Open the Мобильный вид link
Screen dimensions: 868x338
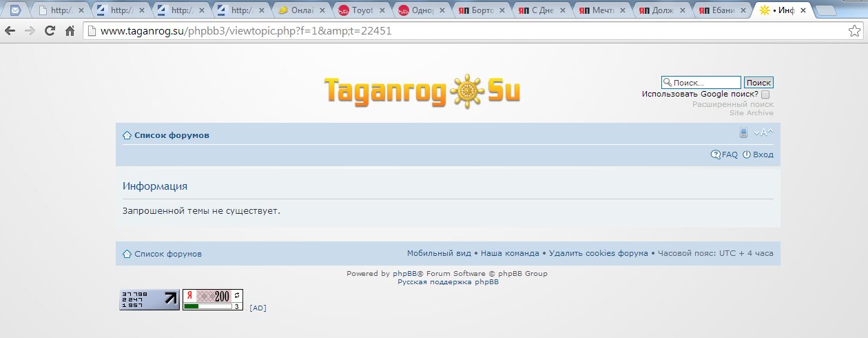coord(439,253)
